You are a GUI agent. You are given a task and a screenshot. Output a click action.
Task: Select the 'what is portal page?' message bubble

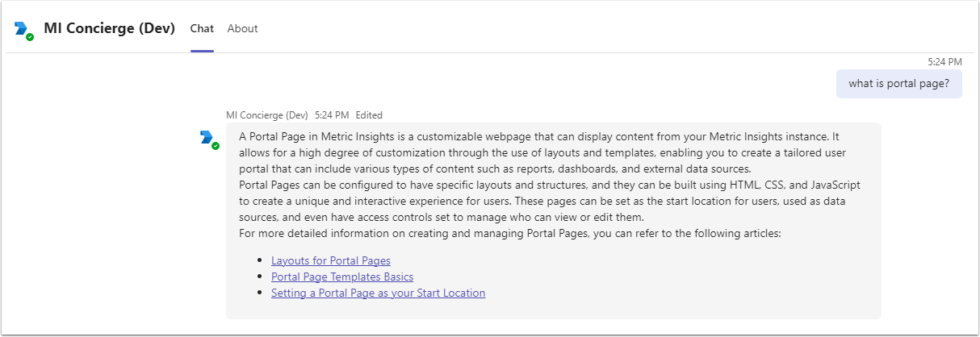[x=898, y=83]
